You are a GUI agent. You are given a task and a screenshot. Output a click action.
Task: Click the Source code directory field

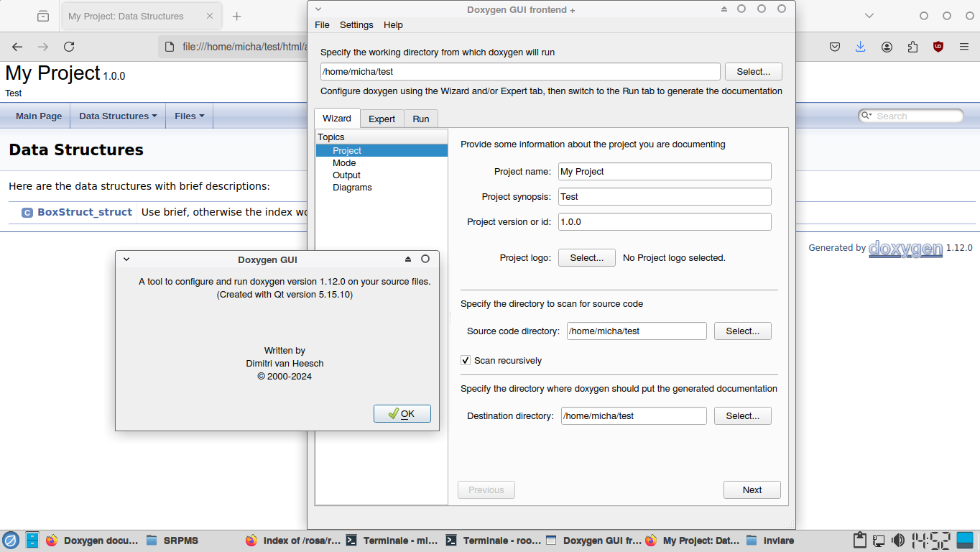(x=637, y=331)
